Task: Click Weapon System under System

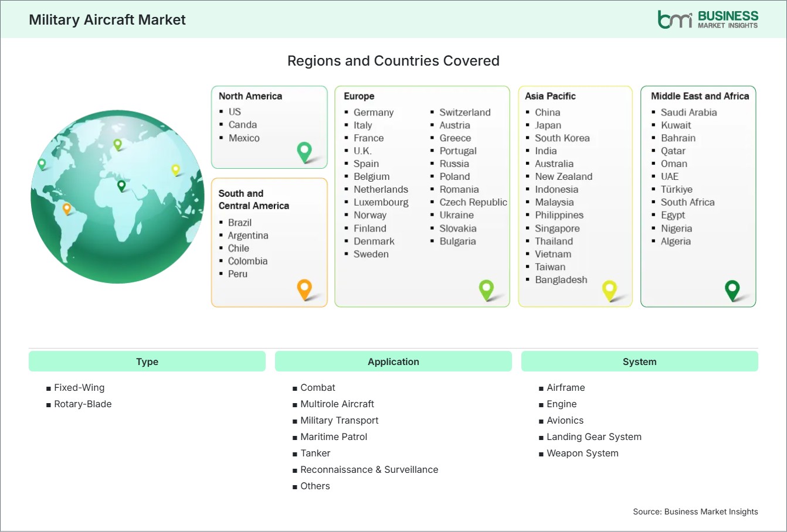Action: click(x=582, y=453)
